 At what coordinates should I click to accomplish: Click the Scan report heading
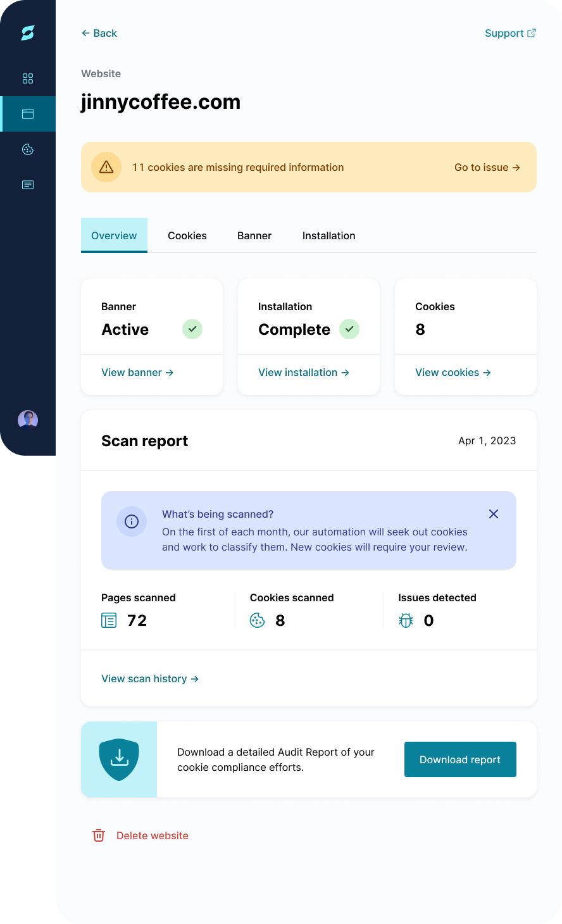point(145,440)
